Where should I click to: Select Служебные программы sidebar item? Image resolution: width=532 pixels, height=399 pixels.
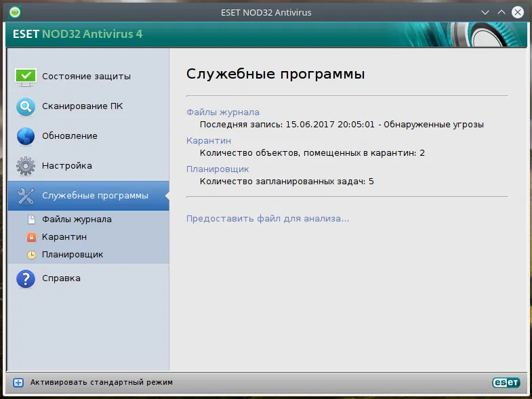point(88,196)
